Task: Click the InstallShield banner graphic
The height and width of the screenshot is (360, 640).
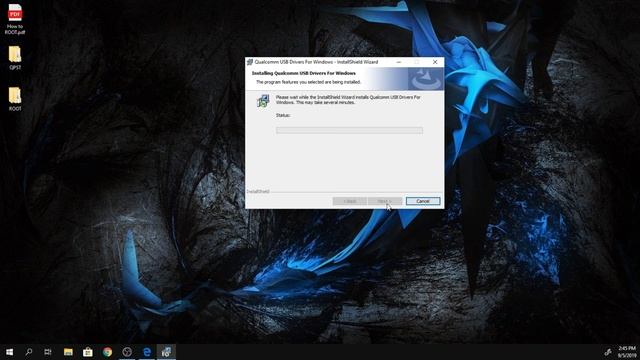Action: tap(425, 78)
